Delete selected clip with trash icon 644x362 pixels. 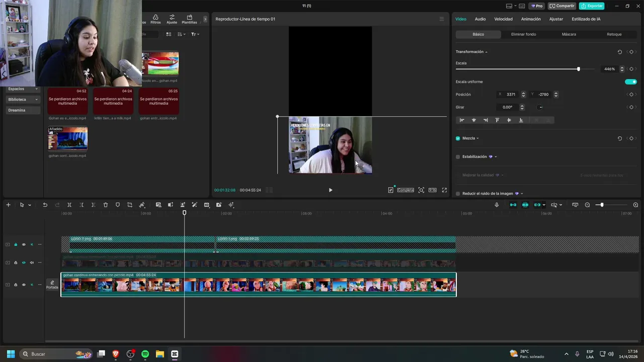(106, 205)
